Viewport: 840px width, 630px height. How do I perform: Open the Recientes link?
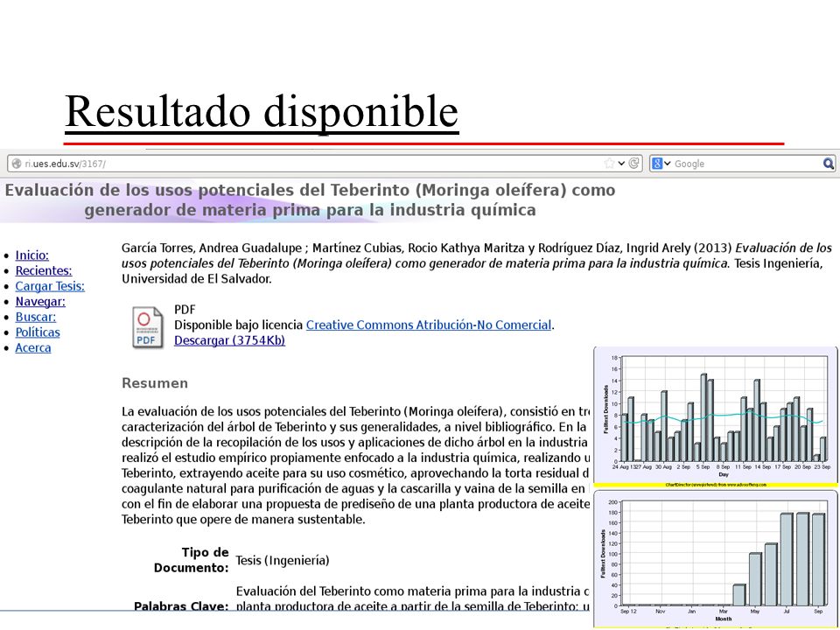(x=44, y=271)
